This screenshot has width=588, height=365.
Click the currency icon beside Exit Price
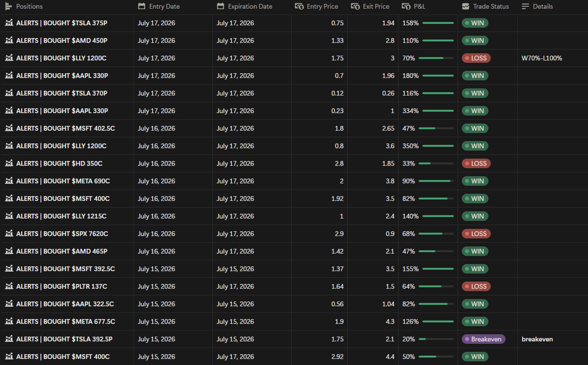coord(355,6)
